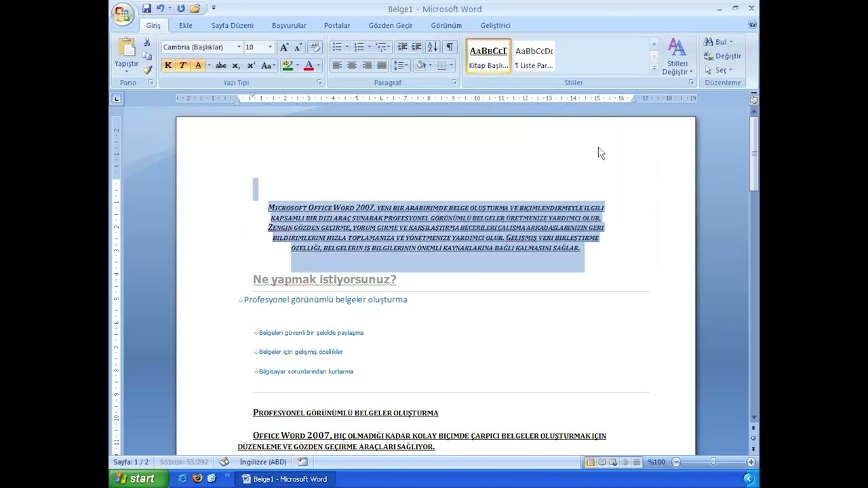Apply red font color
The width and height of the screenshot is (868, 488).
(309, 66)
